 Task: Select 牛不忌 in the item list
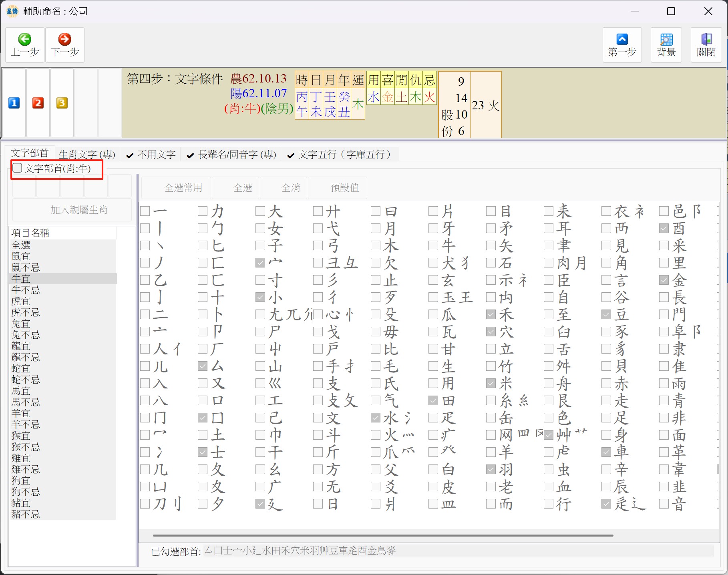click(x=26, y=290)
